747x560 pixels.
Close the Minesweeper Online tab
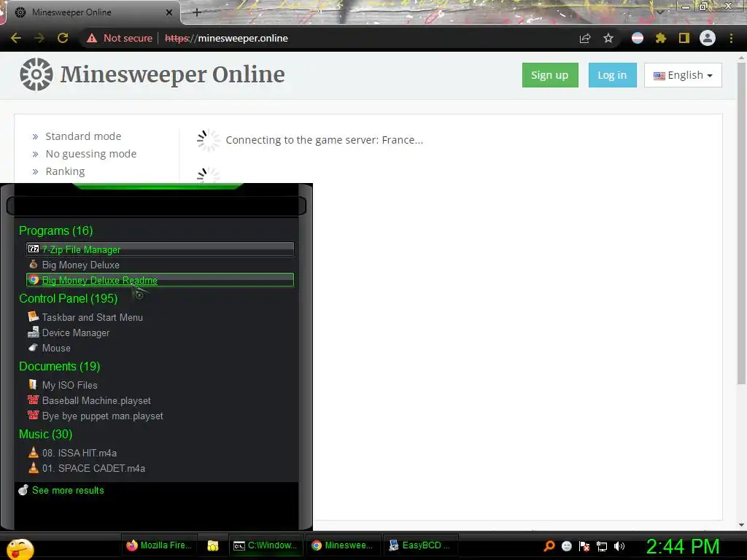[x=169, y=12]
